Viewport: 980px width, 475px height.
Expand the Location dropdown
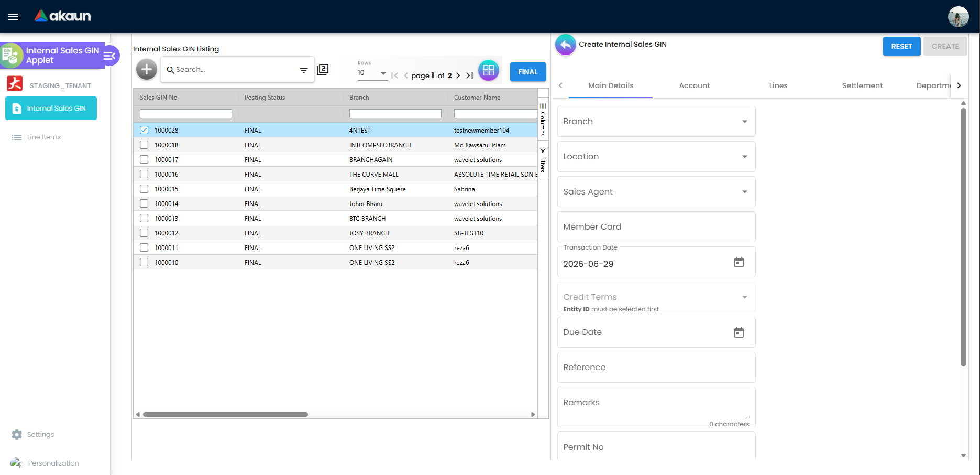[656, 156]
